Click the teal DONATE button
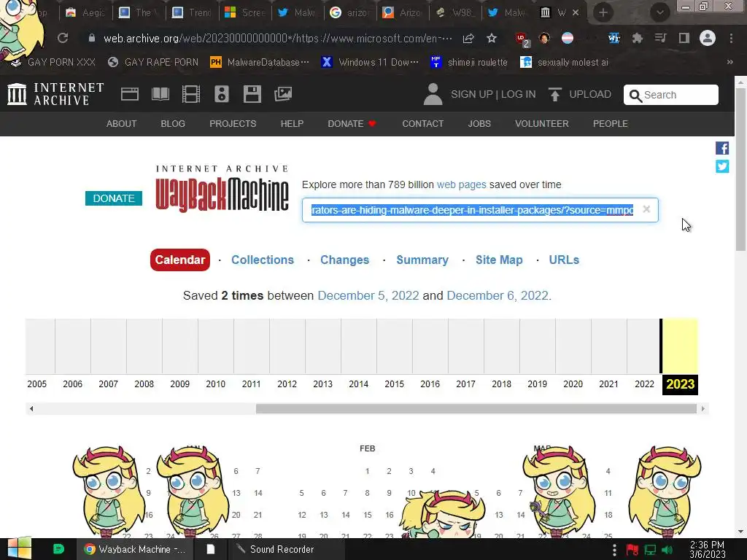The height and width of the screenshot is (560, 747). 114,198
